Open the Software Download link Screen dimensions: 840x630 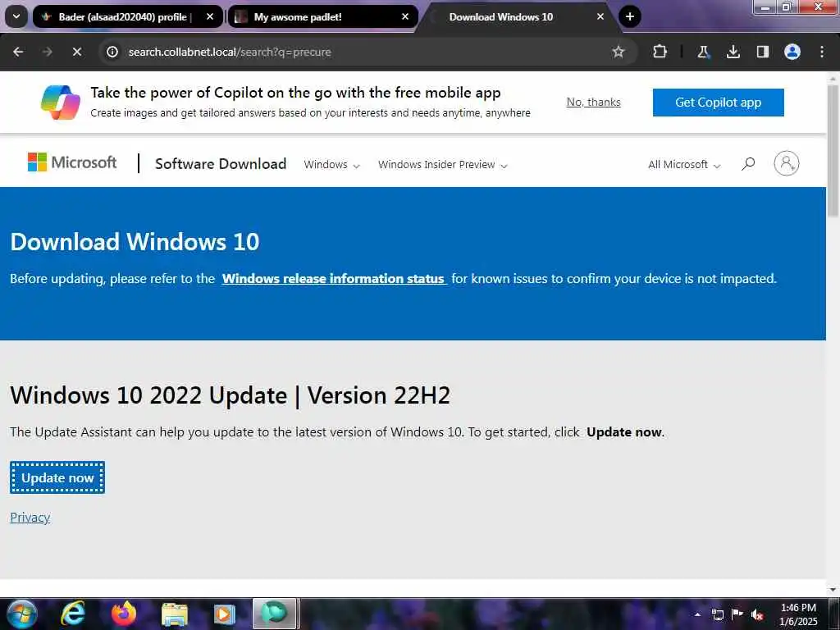pyautogui.click(x=221, y=164)
